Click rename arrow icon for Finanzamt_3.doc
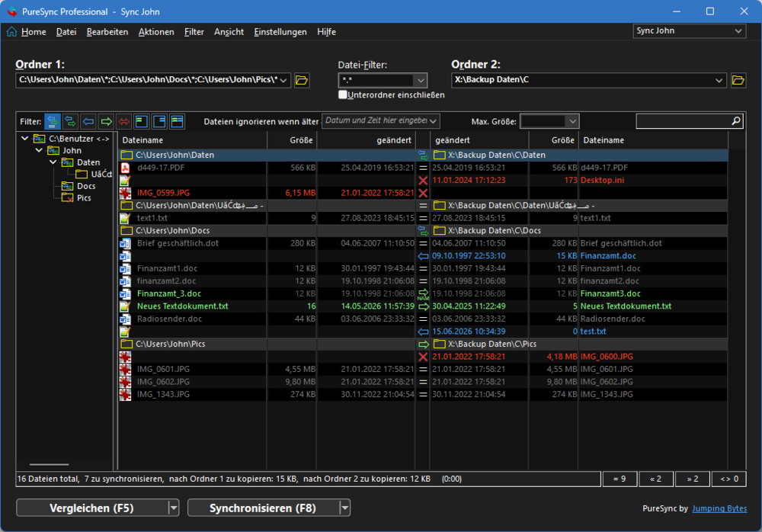762x532 pixels. (423, 293)
